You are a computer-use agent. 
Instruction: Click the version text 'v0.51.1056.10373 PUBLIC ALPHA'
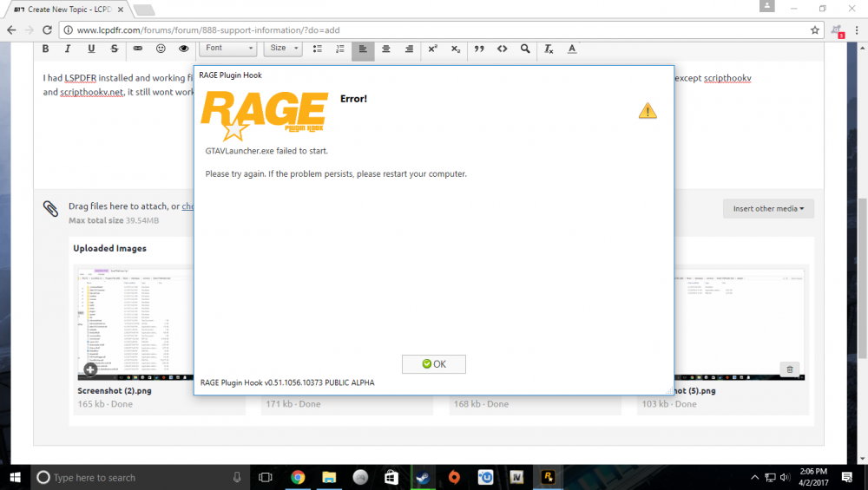[x=319, y=382]
